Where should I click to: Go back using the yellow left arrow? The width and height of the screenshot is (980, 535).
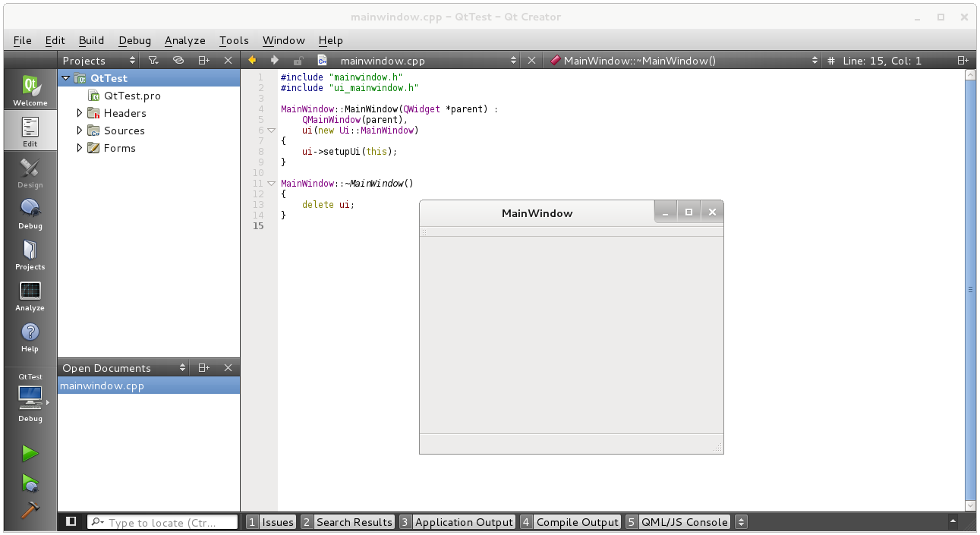(x=252, y=61)
